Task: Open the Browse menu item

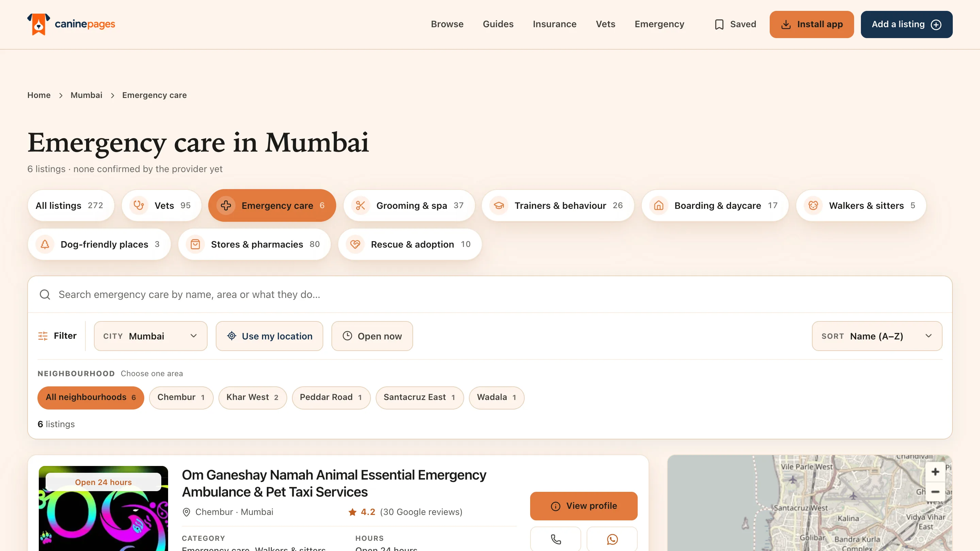Action: click(447, 24)
